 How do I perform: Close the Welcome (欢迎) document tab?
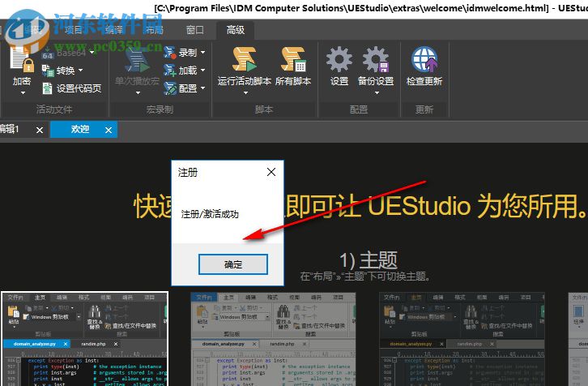point(109,130)
